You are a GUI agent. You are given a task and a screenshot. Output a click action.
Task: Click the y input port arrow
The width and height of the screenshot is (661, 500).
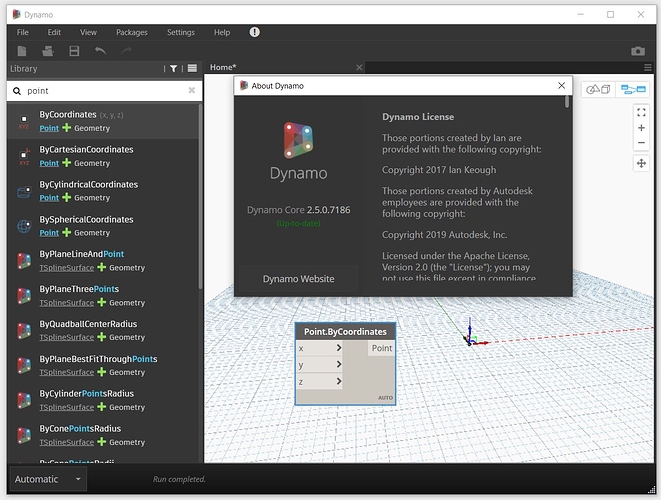click(x=339, y=364)
